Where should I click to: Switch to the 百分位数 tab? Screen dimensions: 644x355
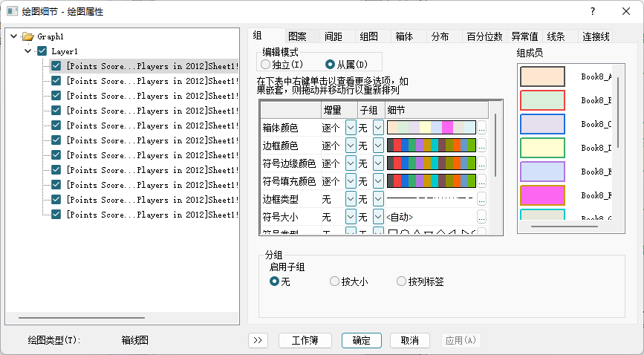tap(484, 36)
